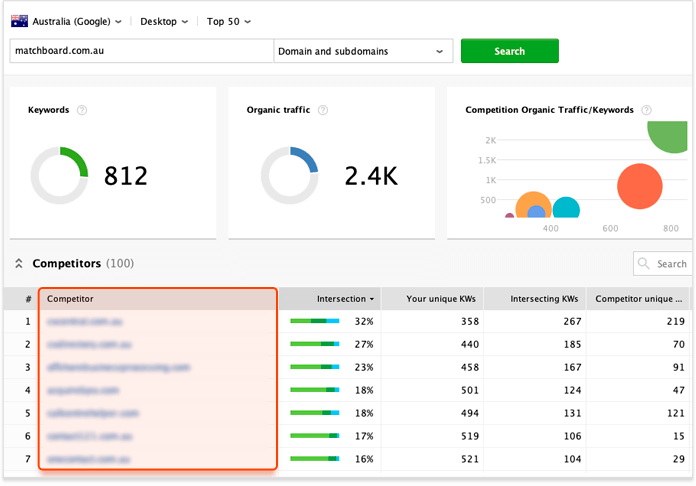Open the competitor link in row 7
Image resolution: width=696 pixels, height=486 pixels.
tap(88, 459)
